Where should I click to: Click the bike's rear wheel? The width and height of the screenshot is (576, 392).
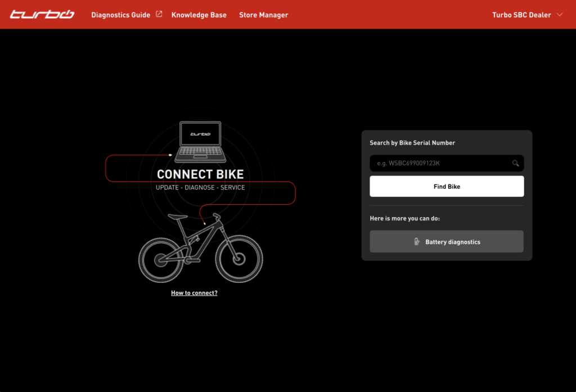pyautogui.click(x=161, y=259)
